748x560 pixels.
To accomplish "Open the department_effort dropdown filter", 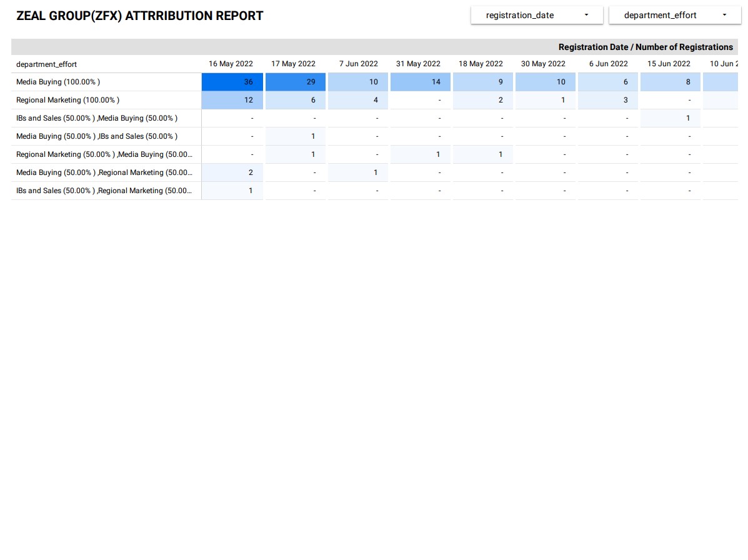I will (x=674, y=15).
